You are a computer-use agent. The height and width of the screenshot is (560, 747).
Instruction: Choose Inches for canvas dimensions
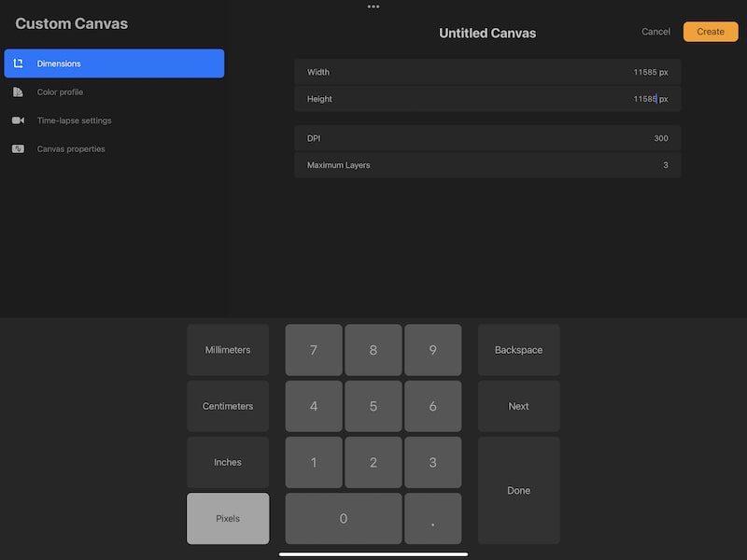(227, 461)
